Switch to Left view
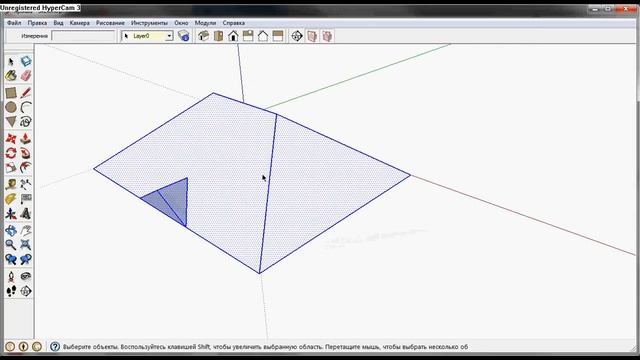 [278, 36]
